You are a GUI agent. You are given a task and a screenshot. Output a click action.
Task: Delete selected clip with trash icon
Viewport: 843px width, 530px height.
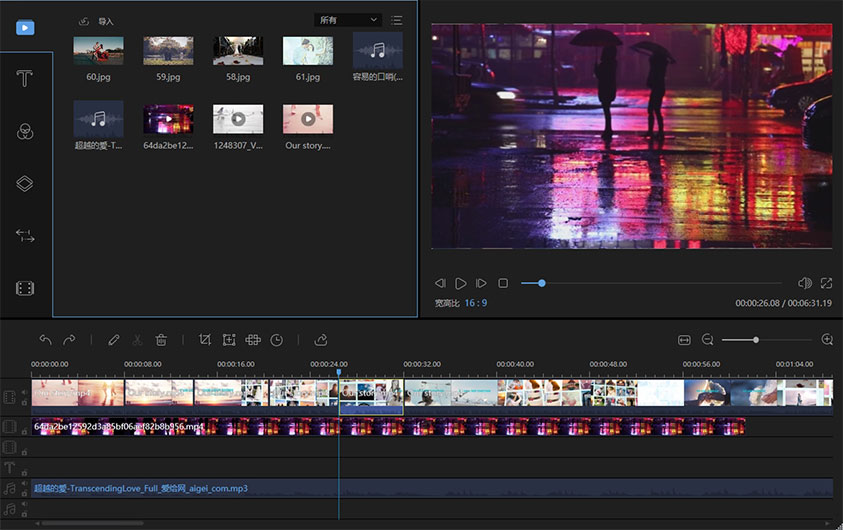pos(161,340)
